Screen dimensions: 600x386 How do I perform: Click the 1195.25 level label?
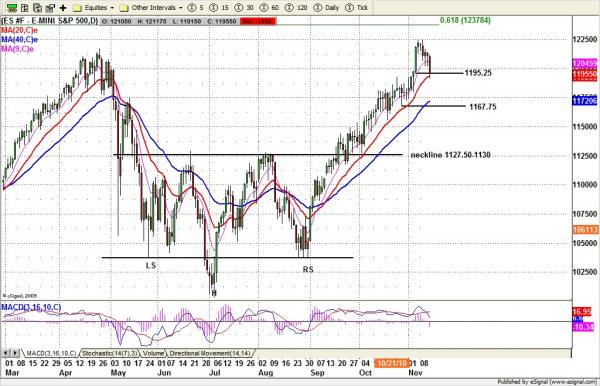[478, 73]
